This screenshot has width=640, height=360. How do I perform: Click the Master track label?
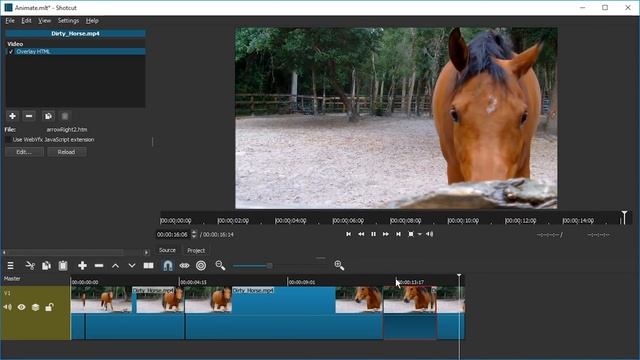12,279
